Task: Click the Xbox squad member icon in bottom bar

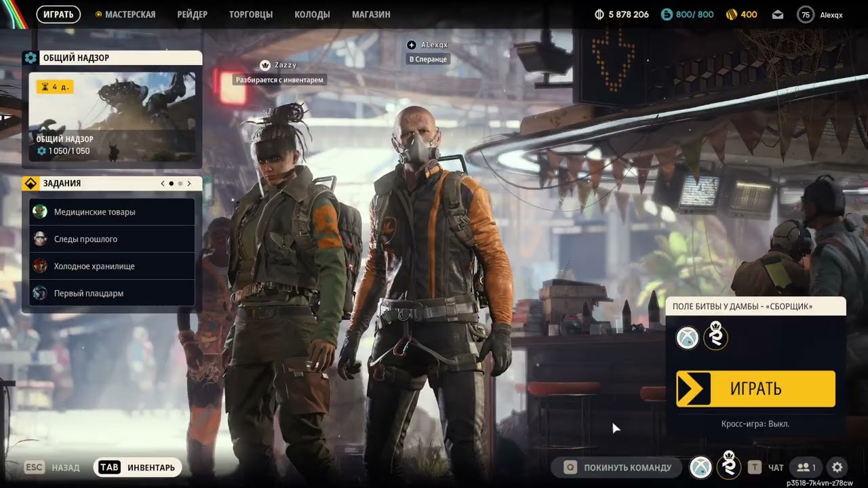Action: (x=701, y=467)
